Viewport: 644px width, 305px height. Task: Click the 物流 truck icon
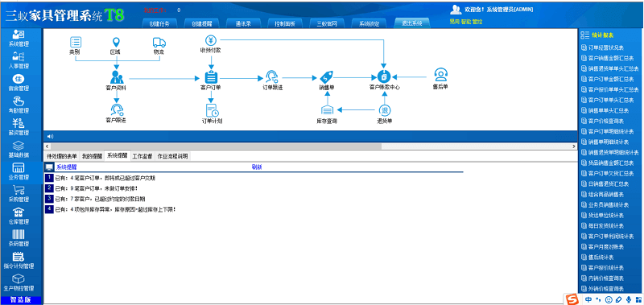[159, 43]
